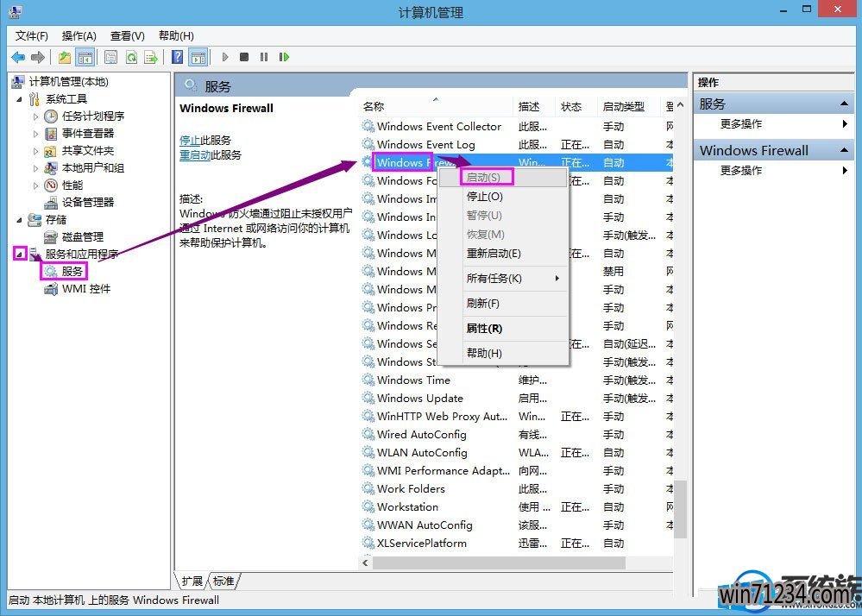Select the Windows Event Log service
The image size is (862, 616).
[x=517, y=145]
